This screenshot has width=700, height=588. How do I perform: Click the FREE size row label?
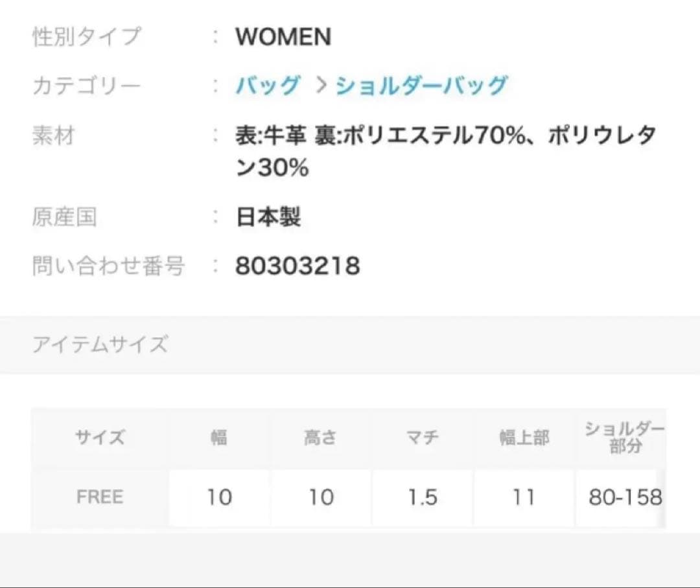(100, 497)
